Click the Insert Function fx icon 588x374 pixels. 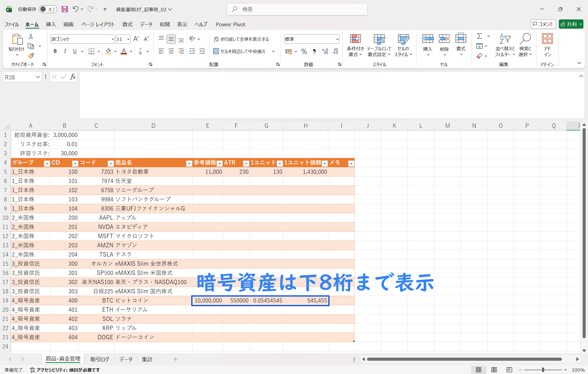click(73, 77)
